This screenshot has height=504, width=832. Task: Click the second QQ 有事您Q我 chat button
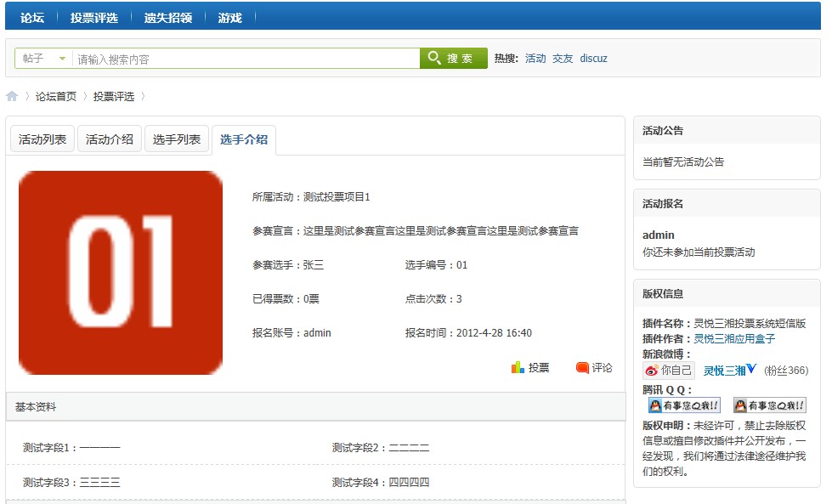point(769,405)
